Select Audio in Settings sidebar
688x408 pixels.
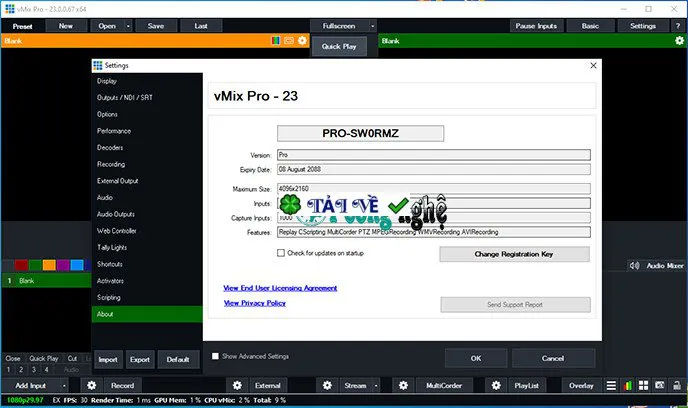[147, 197]
